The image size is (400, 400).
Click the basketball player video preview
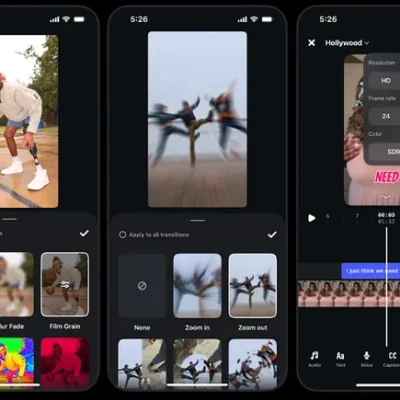pyautogui.click(x=29, y=121)
